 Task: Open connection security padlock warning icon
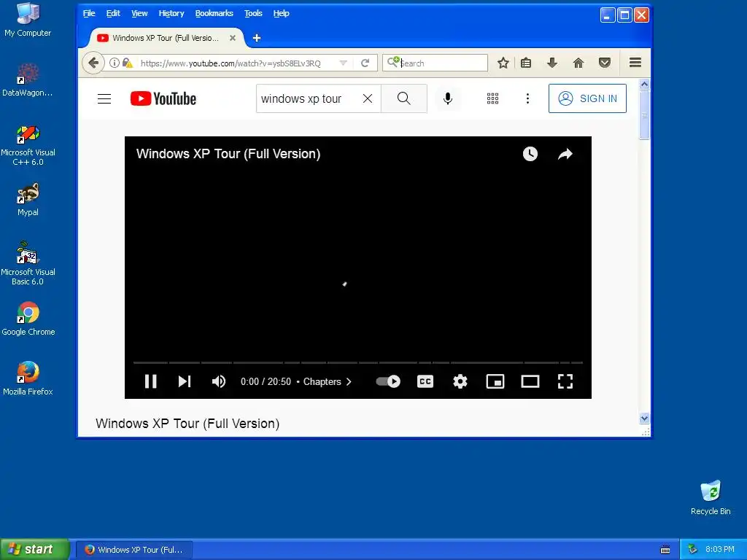[127, 63]
